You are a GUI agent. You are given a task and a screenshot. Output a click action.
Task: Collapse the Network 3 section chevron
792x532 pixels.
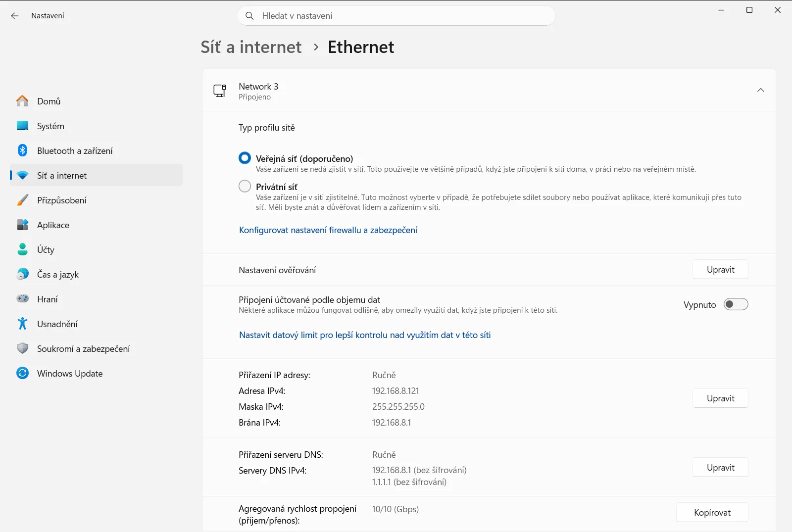(761, 90)
